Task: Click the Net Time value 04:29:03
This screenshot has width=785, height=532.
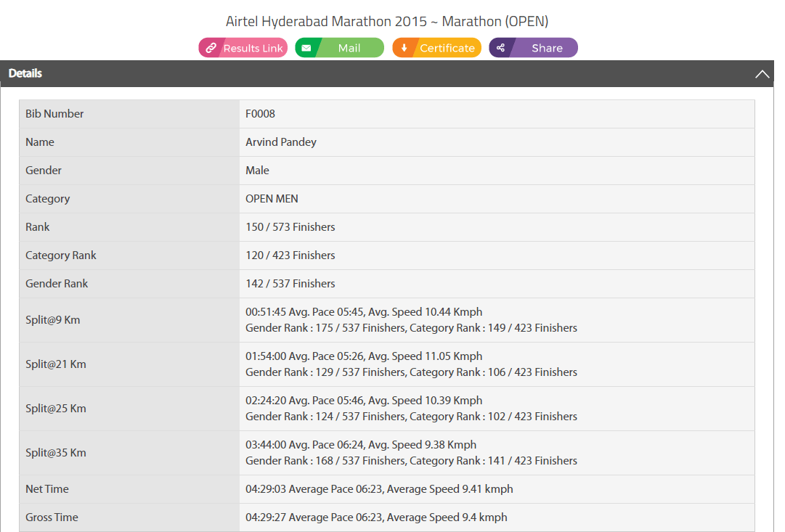Action: click(x=379, y=489)
